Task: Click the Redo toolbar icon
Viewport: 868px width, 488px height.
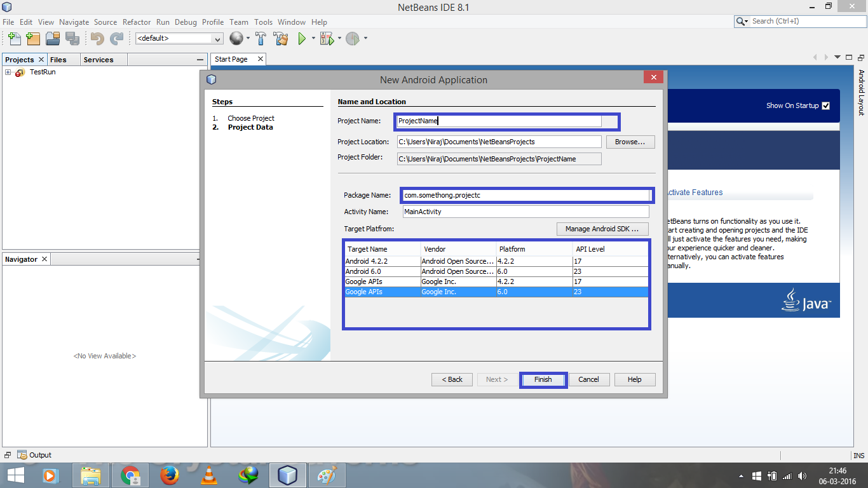Action: [116, 39]
